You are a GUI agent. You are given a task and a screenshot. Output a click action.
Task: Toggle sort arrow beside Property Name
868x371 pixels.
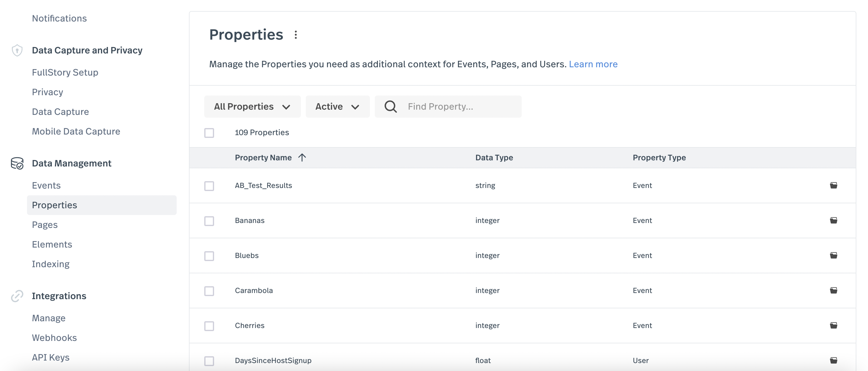302,158
